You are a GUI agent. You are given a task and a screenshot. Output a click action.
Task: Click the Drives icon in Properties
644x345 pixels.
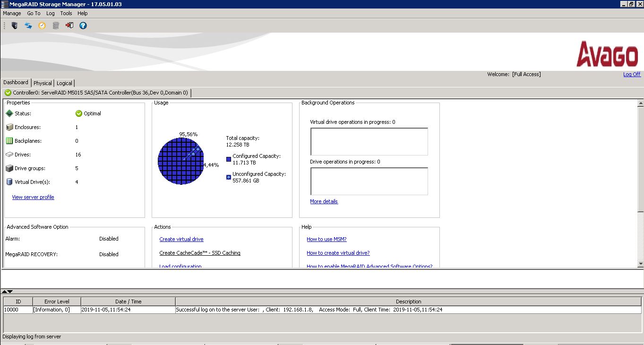click(x=9, y=155)
